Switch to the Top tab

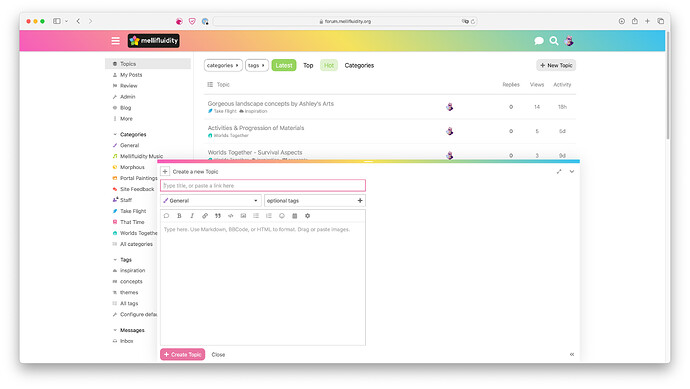308,65
